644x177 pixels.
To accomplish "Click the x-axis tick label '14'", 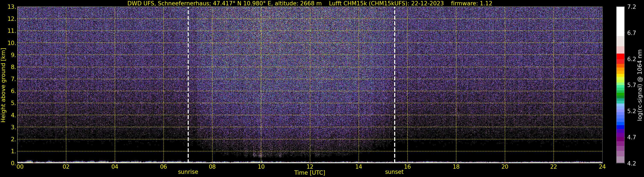I will 358,167.
